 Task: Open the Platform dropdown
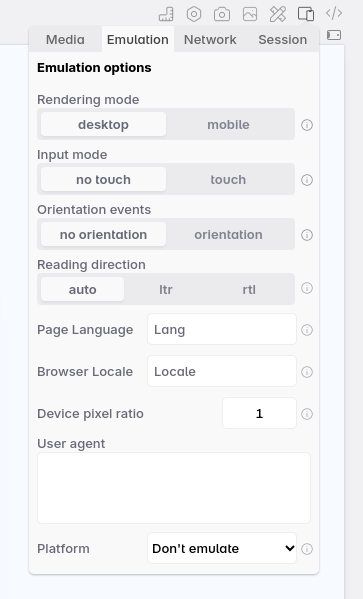pyautogui.click(x=222, y=548)
